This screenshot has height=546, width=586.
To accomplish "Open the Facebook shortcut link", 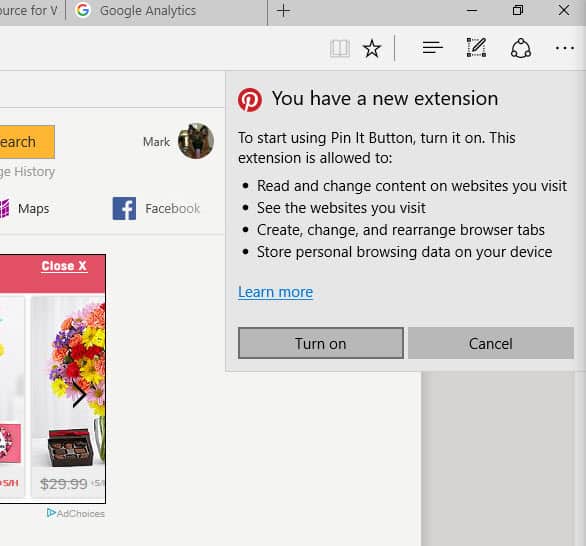I will [x=156, y=209].
